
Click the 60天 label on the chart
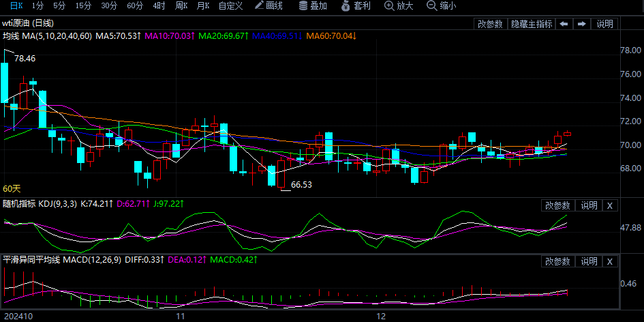[12, 188]
